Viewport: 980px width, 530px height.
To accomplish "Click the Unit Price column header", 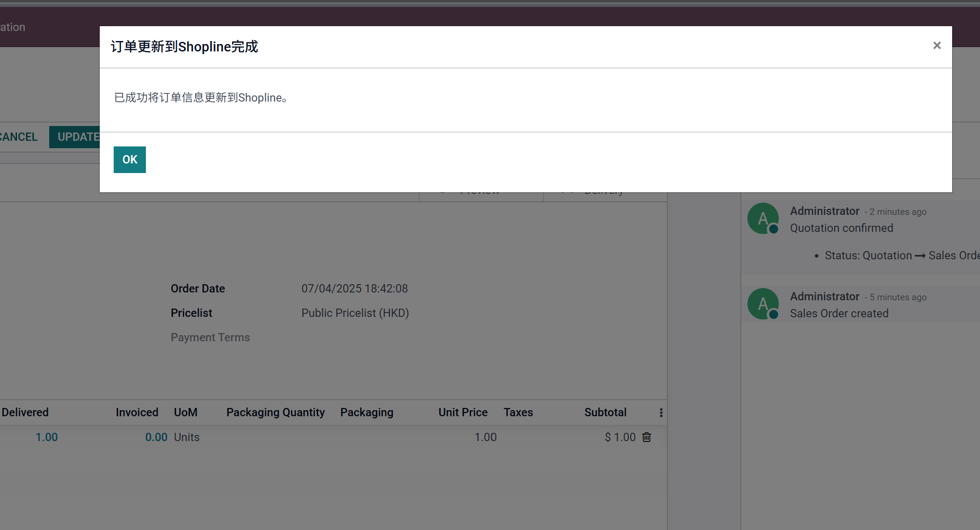I will pyautogui.click(x=463, y=412).
